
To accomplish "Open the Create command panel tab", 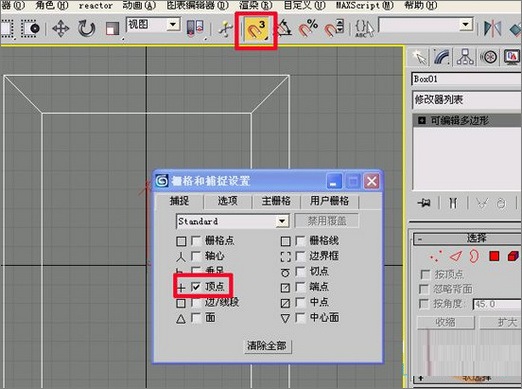I will [419, 57].
